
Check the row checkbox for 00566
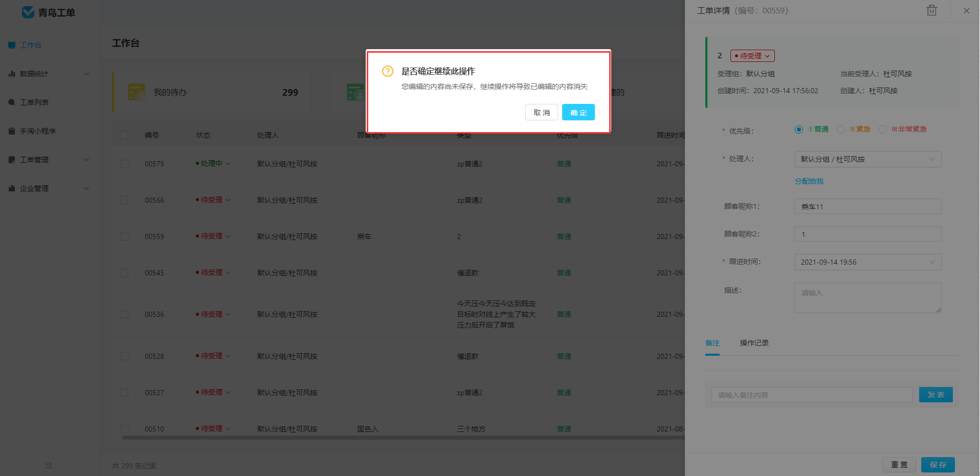(124, 200)
